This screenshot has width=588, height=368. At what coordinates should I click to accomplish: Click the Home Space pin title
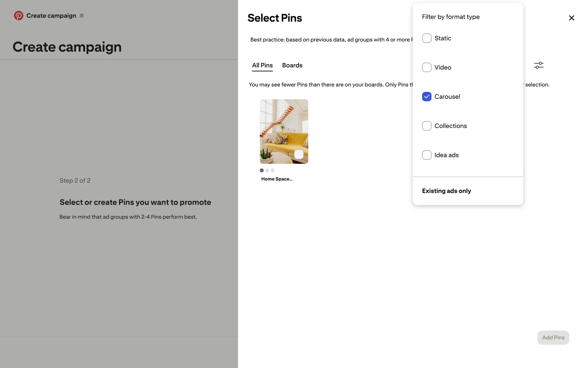277,179
